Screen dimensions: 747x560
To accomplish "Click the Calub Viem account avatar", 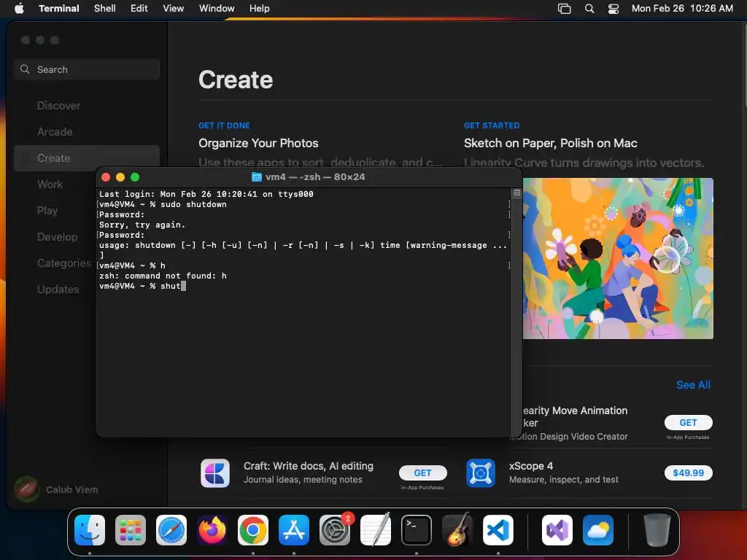I will pyautogui.click(x=27, y=489).
